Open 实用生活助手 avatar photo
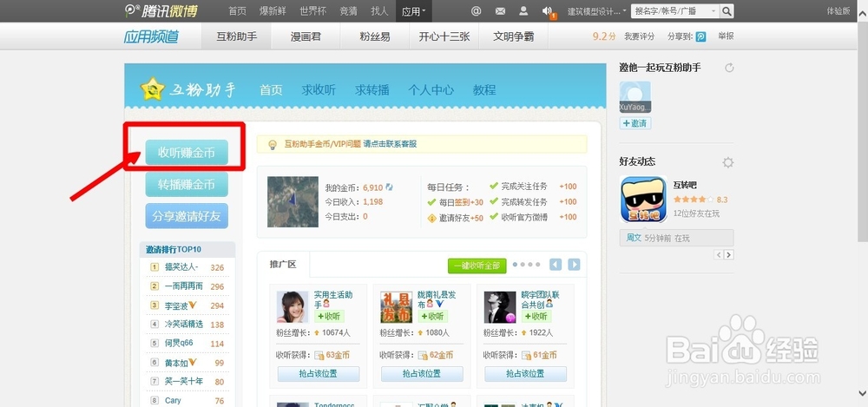 293,307
